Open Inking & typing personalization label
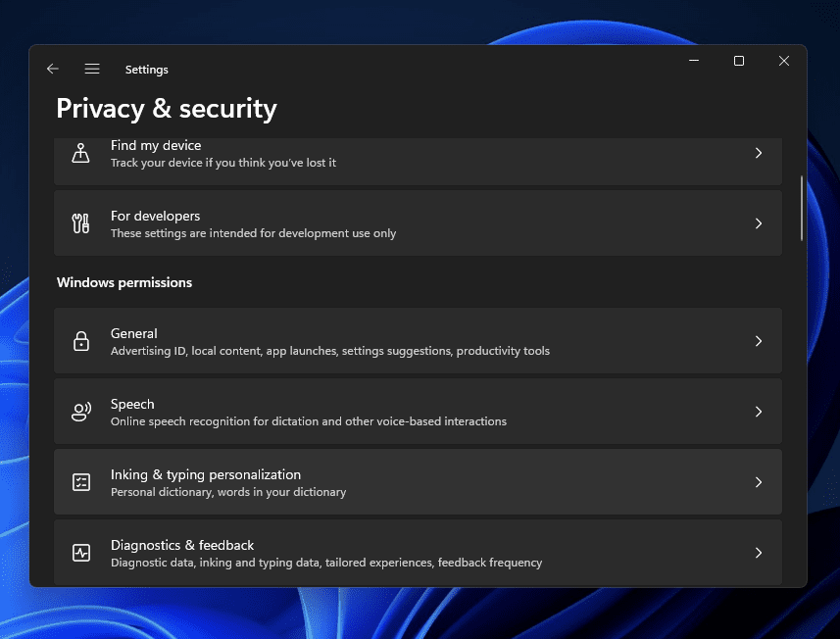 [x=206, y=474]
